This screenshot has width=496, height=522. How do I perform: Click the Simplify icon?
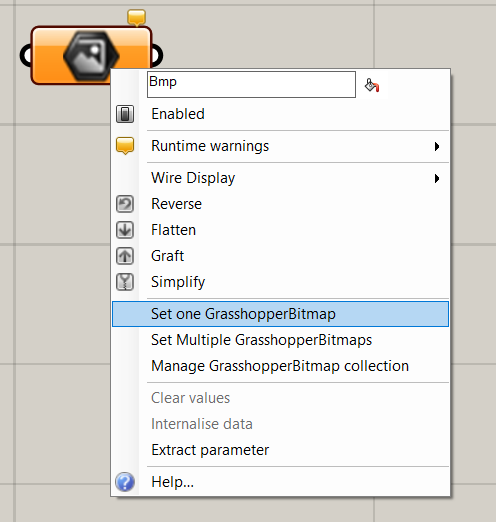[125, 282]
